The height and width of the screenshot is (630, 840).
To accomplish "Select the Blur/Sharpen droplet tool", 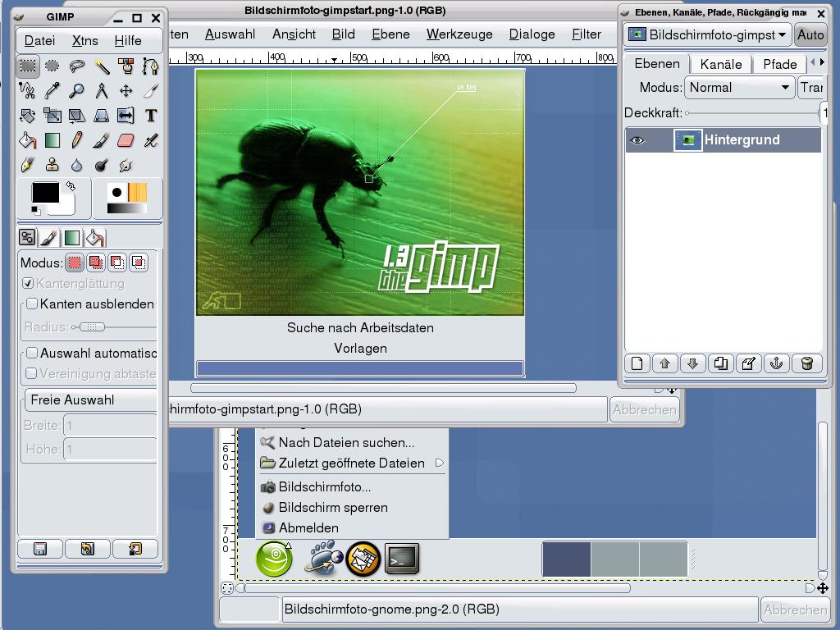I will pyautogui.click(x=76, y=165).
